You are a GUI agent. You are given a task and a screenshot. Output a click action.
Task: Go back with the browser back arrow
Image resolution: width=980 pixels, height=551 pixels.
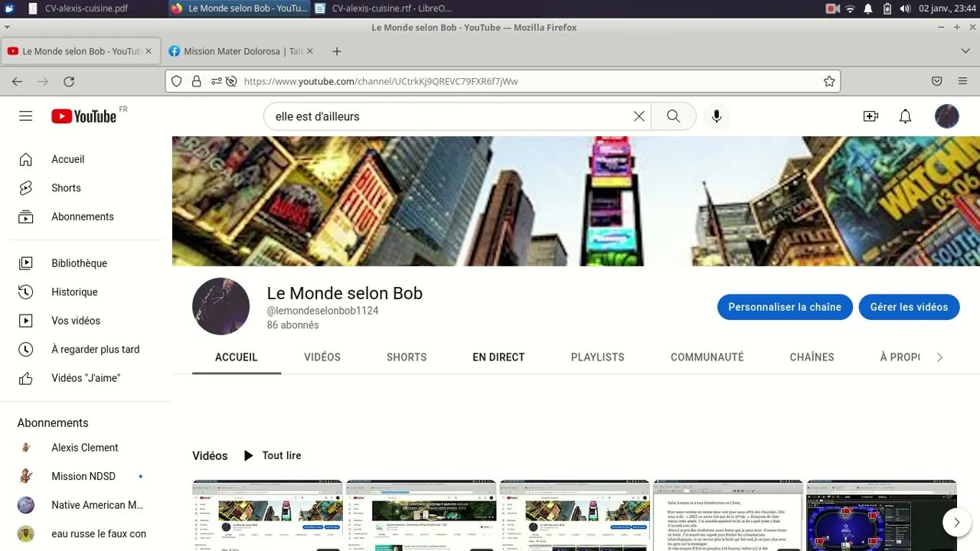point(18,81)
